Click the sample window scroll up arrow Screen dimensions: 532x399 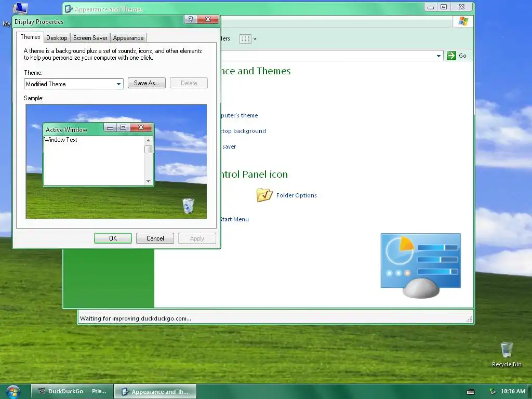pos(148,140)
